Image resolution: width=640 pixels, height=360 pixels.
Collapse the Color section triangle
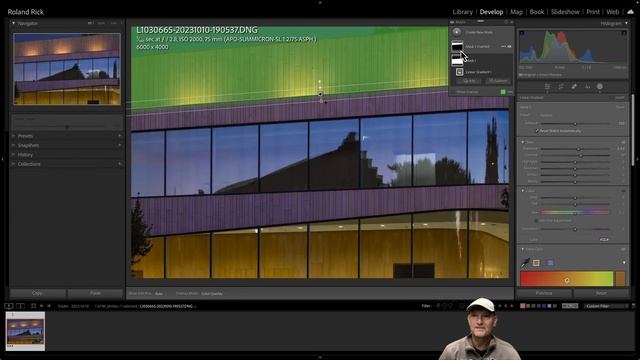click(x=523, y=191)
